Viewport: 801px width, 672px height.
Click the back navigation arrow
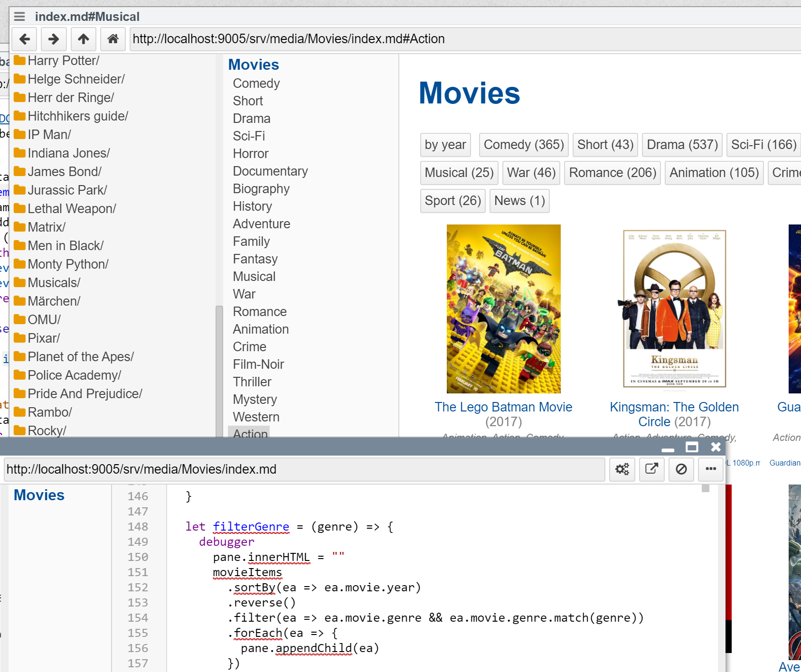point(24,39)
